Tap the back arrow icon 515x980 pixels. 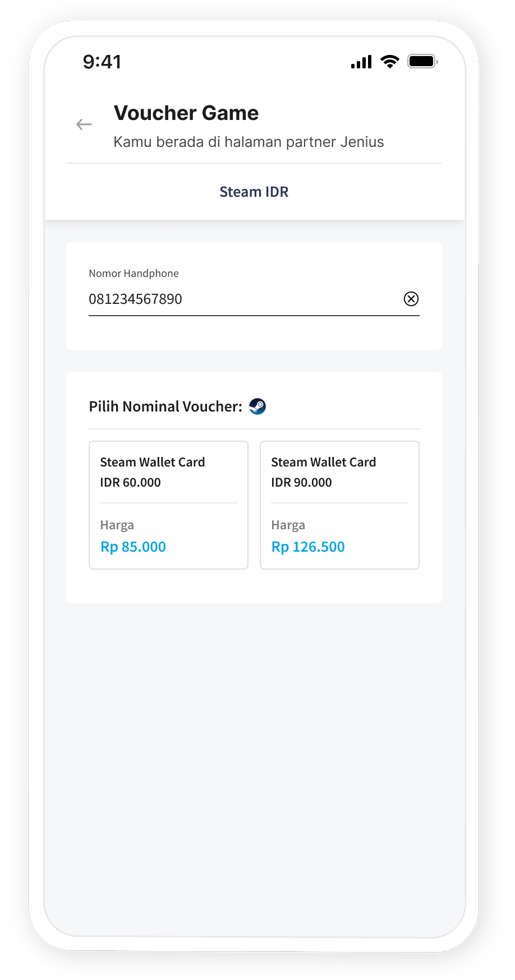(84, 124)
